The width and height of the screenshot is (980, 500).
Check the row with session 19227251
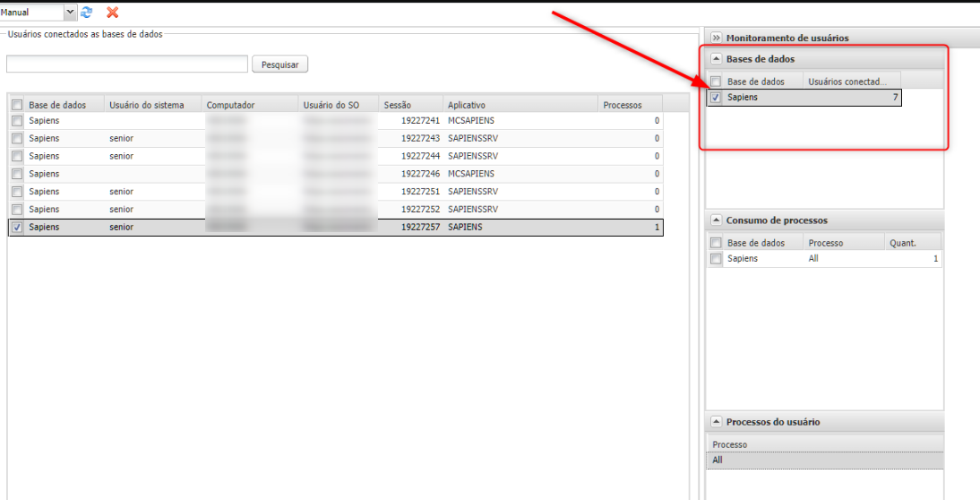point(17,192)
